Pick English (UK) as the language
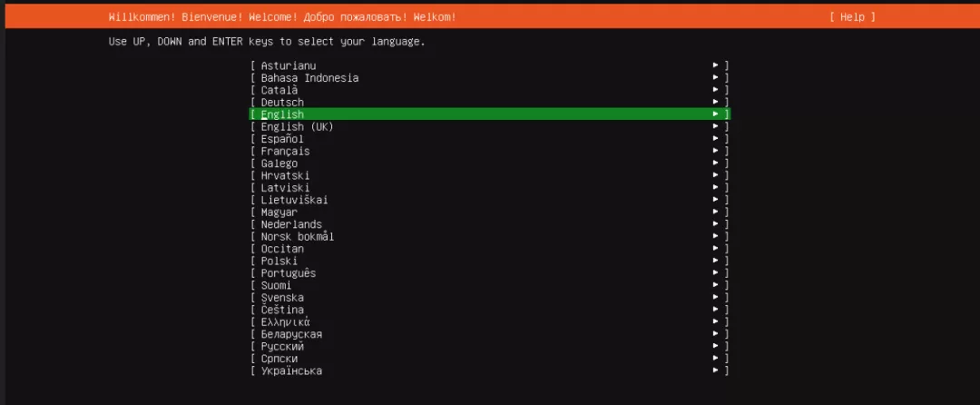This screenshot has width=980, height=405. coord(490,127)
